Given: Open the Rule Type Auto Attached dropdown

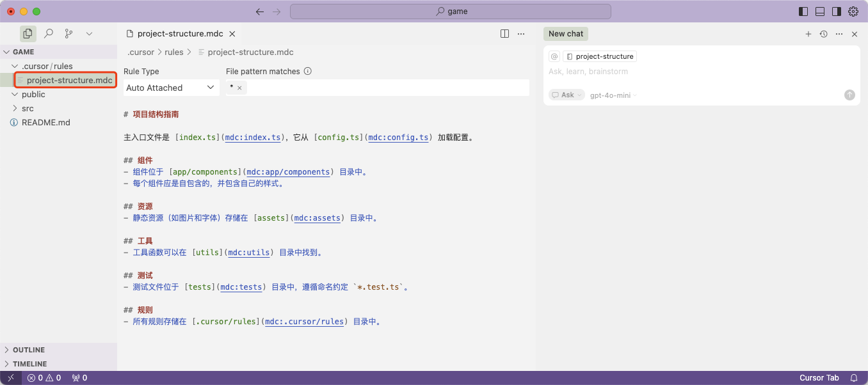Looking at the screenshot, I should pyautogui.click(x=172, y=88).
